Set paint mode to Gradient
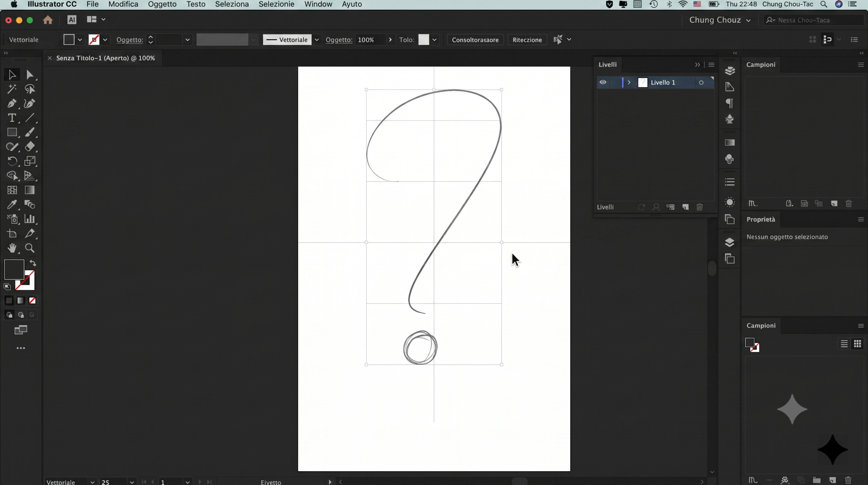Viewport: 868px width, 485px height. click(x=21, y=301)
